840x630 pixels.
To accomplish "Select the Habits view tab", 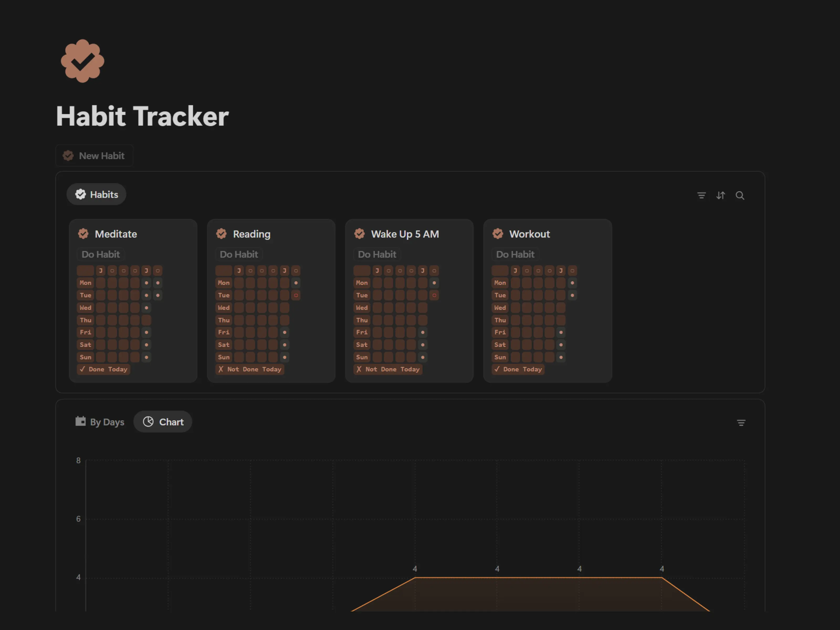I will click(96, 195).
